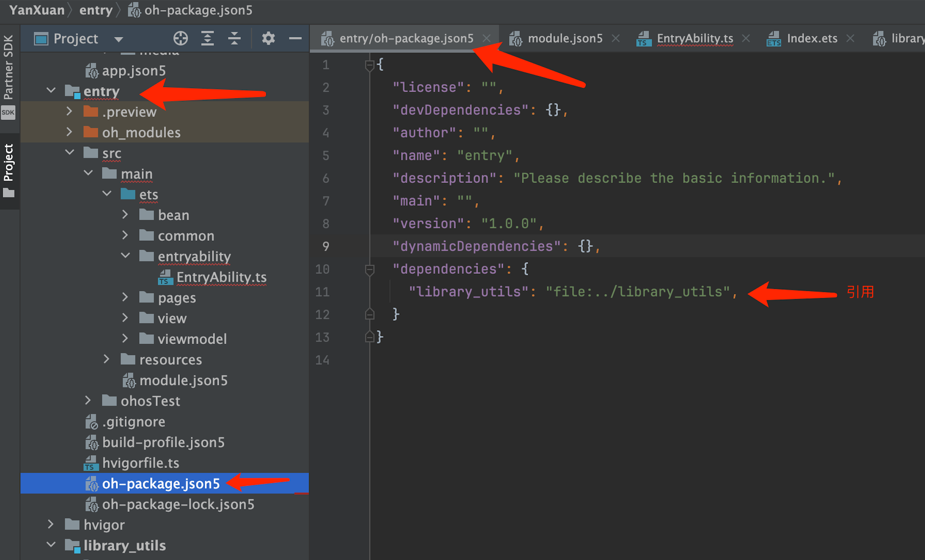Click the "library_utils" key on line 11
The width and height of the screenshot is (925, 560).
point(469,292)
